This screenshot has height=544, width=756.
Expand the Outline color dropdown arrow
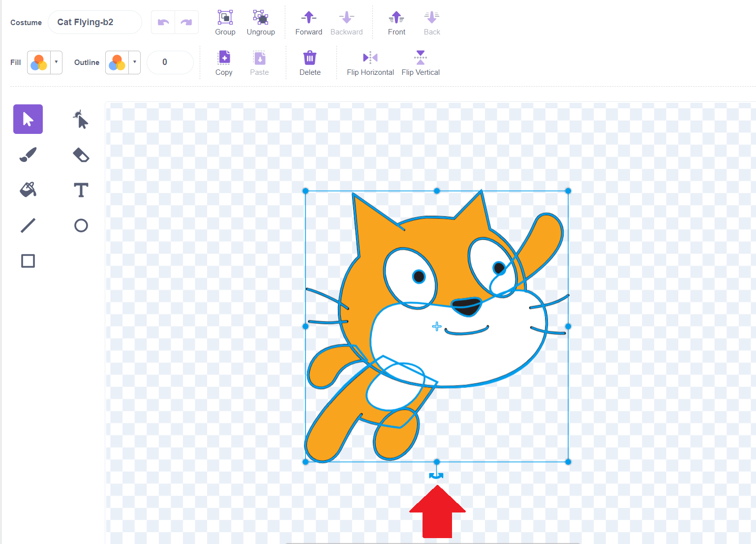click(135, 63)
